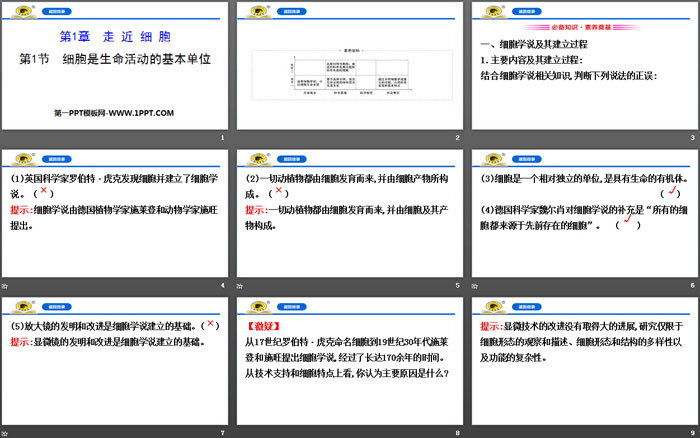This screenshot has width=700, height=438.
Task: Click slide number 2 below the second thumbnail
Action: (457, 138)
